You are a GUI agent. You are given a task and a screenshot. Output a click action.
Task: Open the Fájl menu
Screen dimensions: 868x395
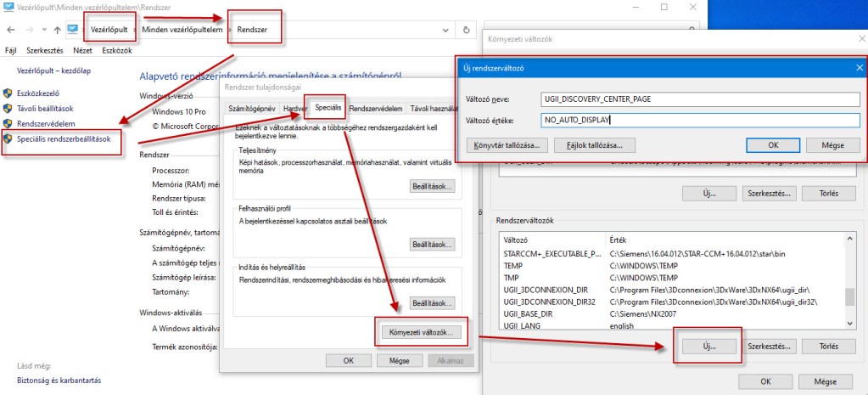click(x=11, y=50)
